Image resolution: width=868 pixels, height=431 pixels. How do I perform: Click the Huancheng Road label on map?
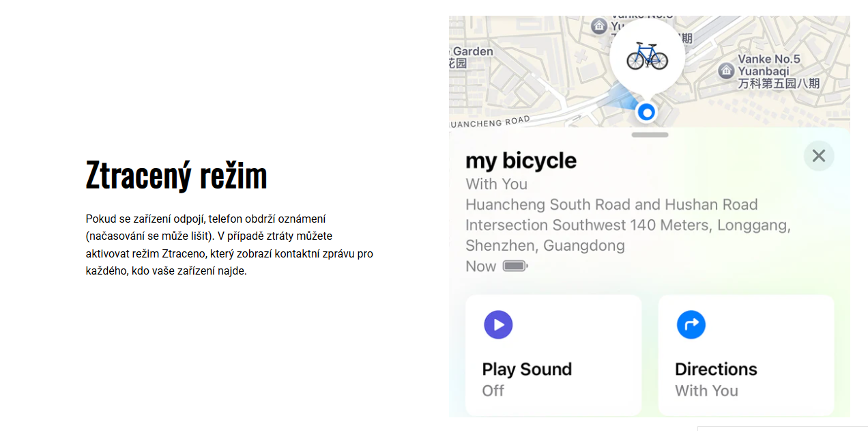tap(490, 123)
